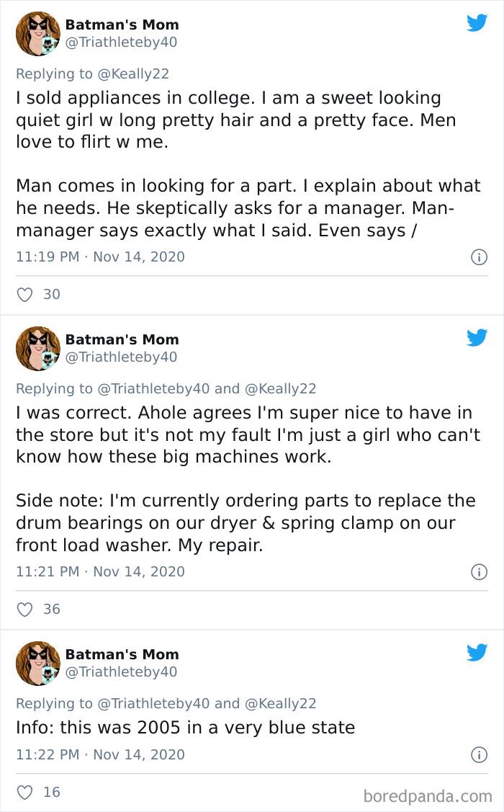Click Batman's Mom avatar on the second tweet
This screenshot has width=504, height=812.
37,347
